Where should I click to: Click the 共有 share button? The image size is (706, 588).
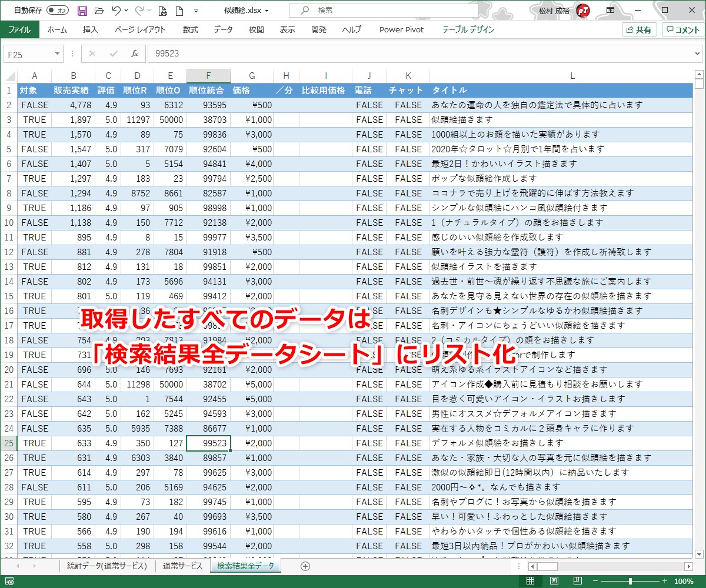pos(639,30)
